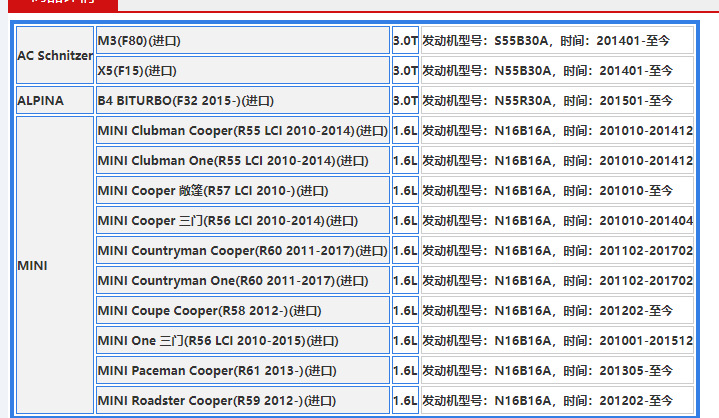The image size is (719, 418).
Task: Select MINI Countryman One(R60 2011-2017) cell
Action: [243, 280]
